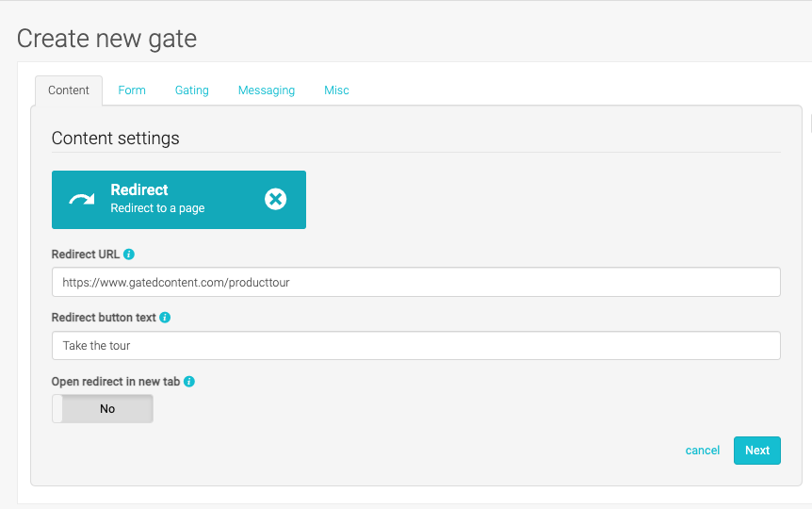Image resolution: width=812 pixels, height=509 pixels.
Task: Switch to the Form tab
Action: (x=132, y=90)
